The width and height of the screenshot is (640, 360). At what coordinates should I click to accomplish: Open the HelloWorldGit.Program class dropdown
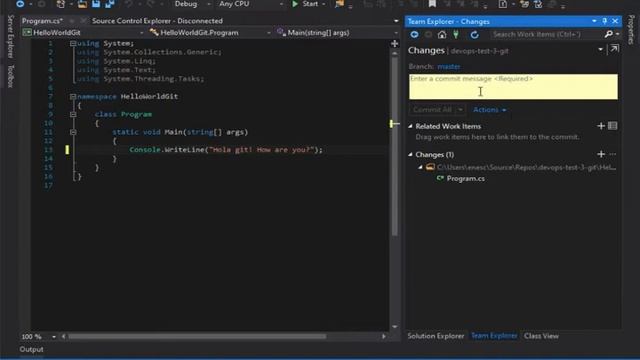[210, 33]
